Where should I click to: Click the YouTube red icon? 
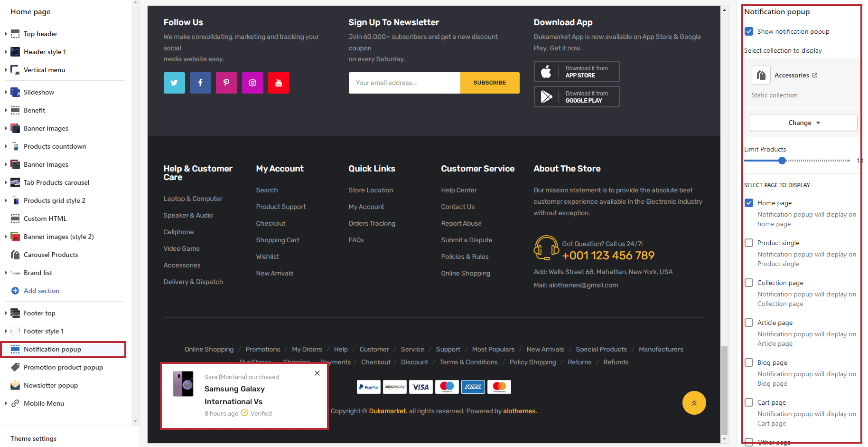(x=279, y=83)
